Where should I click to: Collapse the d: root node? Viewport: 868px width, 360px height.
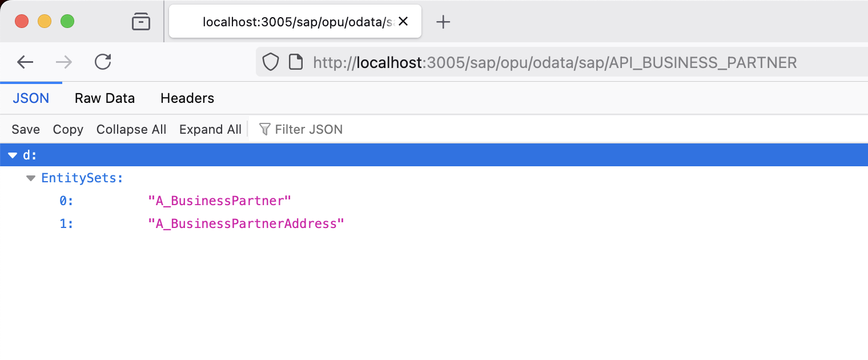pos(13,155)
